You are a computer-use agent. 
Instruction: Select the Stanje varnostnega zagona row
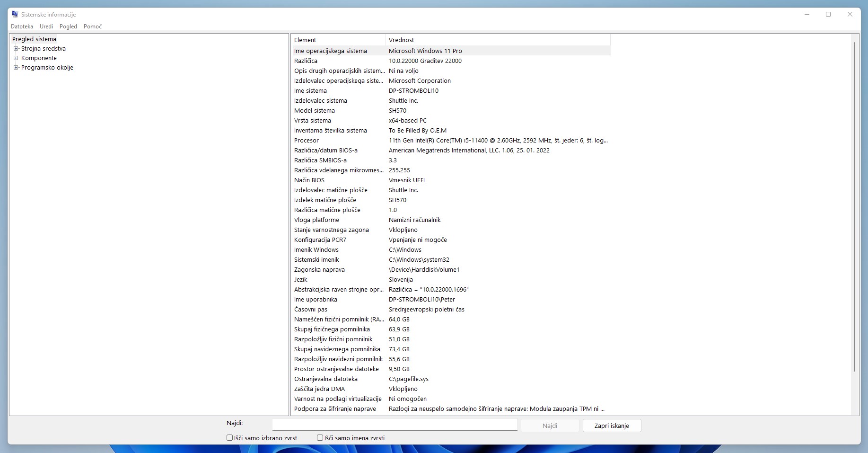[x=451, y=230]
